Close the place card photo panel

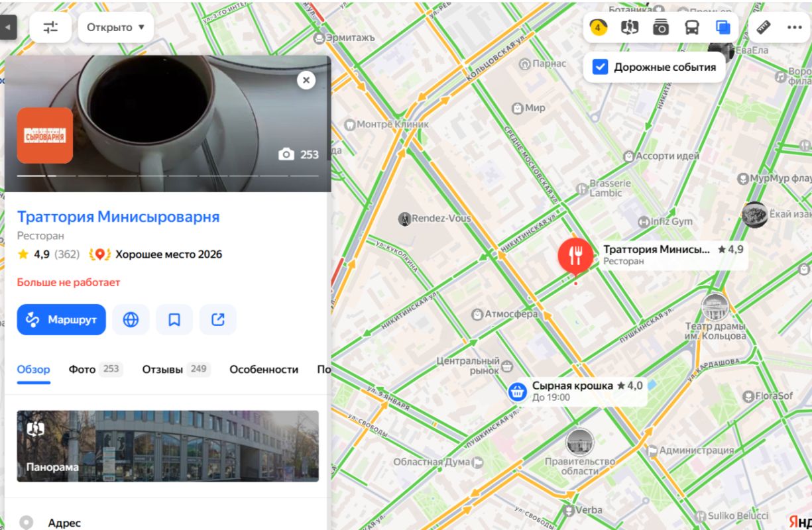(x=306, y=80)
